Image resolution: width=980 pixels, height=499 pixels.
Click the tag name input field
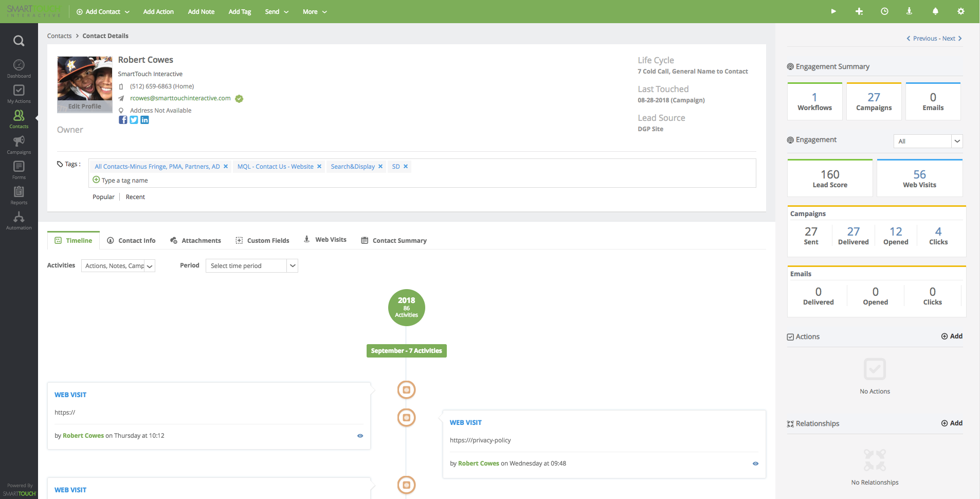pos(125,181)
